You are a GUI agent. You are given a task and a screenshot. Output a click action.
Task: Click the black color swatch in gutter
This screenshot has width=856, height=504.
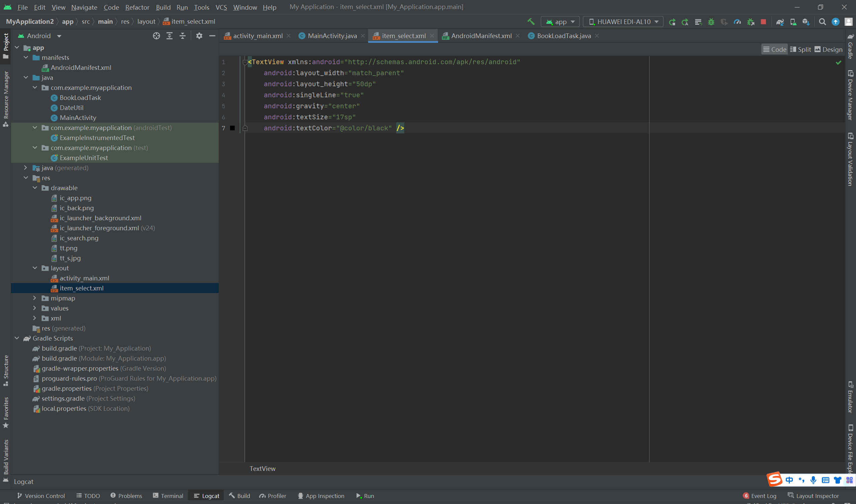232,128
